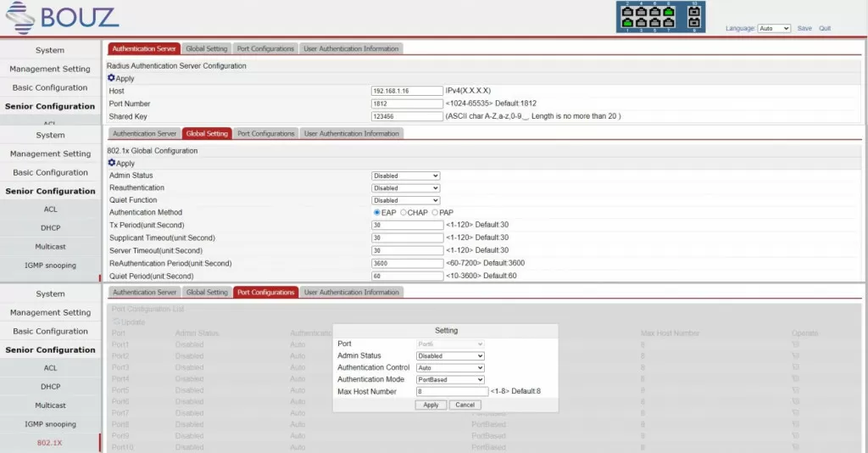The height and width of the screenshot is (453, 868).
Task: Click the green port 1 icon in switch panel
Action: click(628, 22)
